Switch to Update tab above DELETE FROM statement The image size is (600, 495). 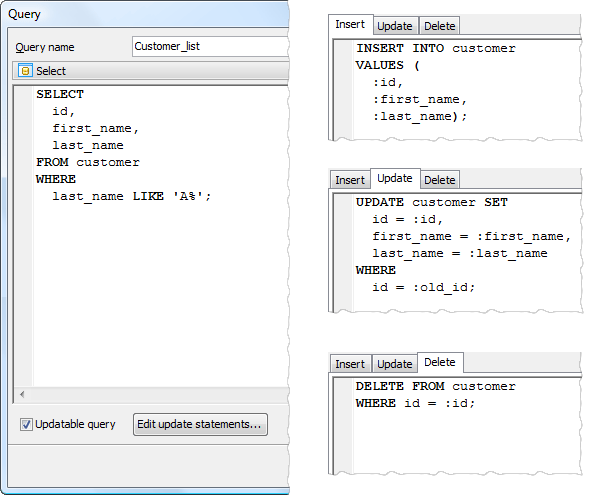[x=394, y=364]
